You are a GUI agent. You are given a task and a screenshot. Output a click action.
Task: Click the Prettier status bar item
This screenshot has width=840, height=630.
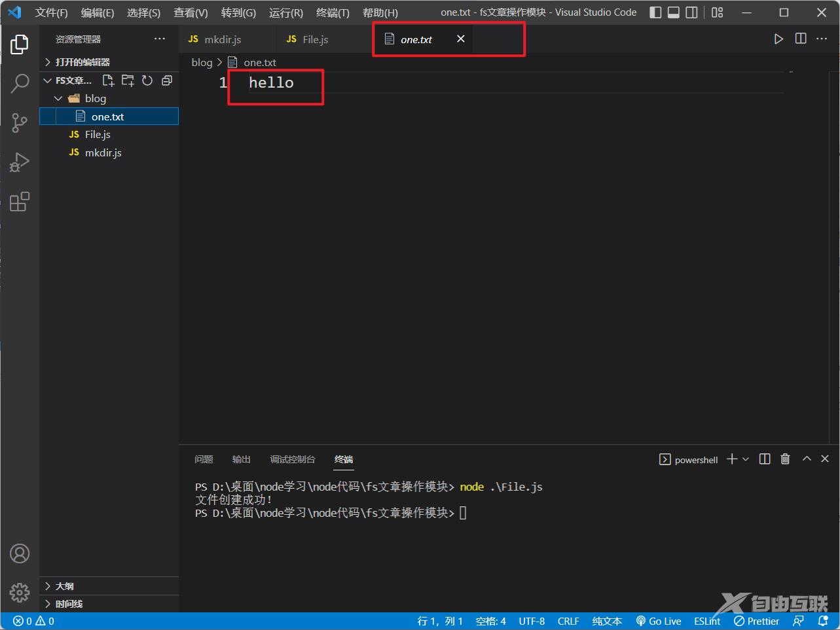click(x=756, y=621)
